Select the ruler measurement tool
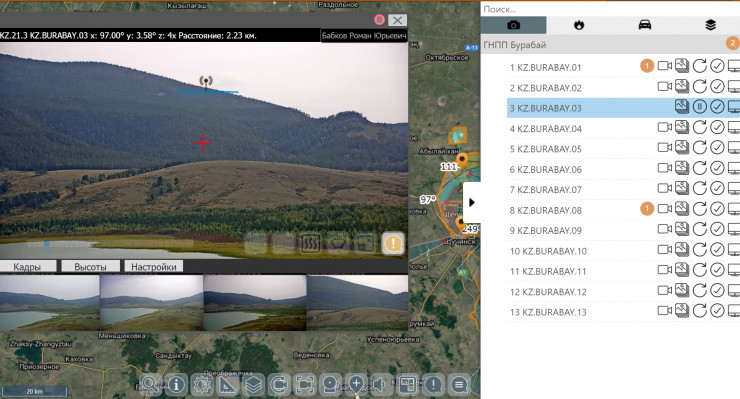The width and height of the screenshot is (740, 399). 227,385
